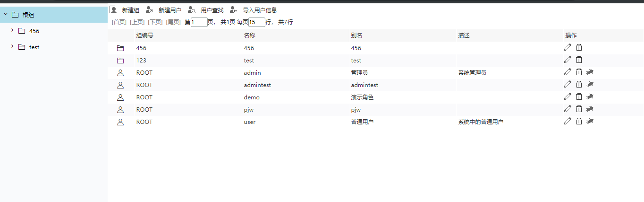Focus the rows-per-page input field

tap(257, 22)
